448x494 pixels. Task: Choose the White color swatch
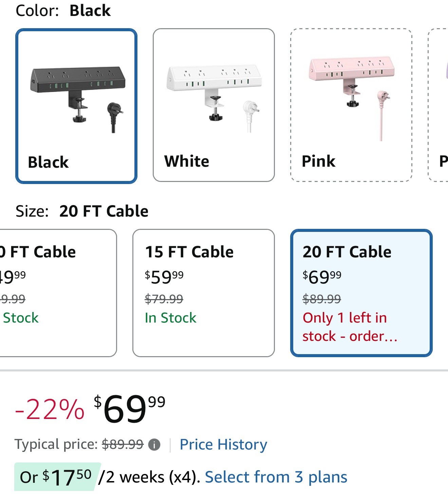coord(213,105)
